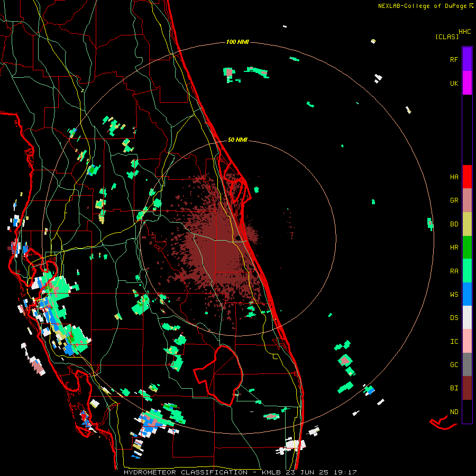Click the '50 NMI' range ring label

pyautogui.click(x=237, y=140)
